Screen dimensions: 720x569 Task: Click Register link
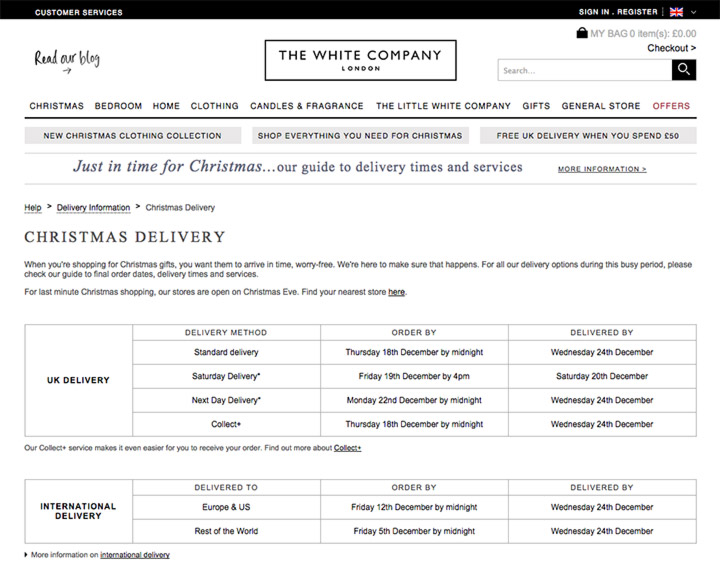637,12
